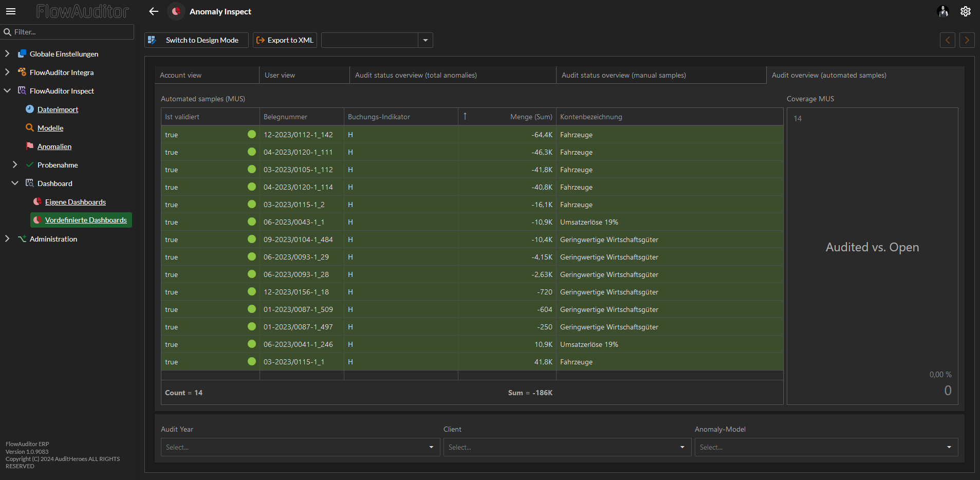Open the Audit Year dropdown

point(300,447)
